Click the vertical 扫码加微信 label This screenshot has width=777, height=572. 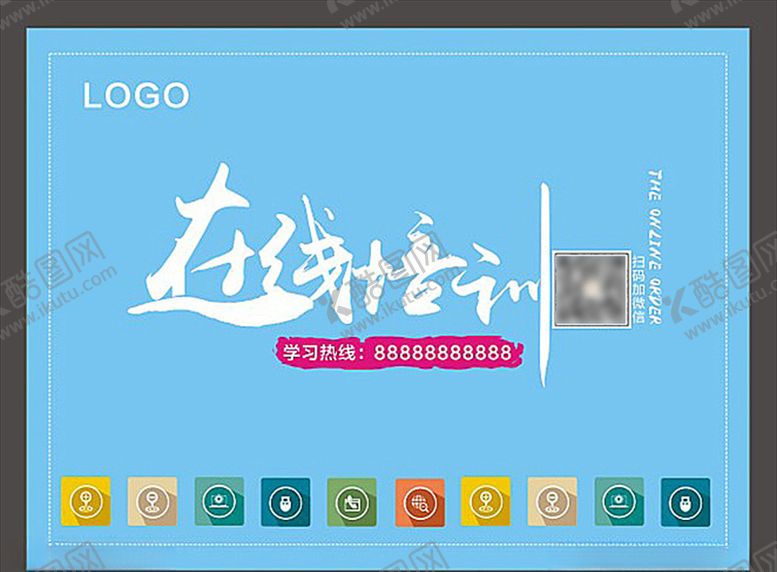(x=638, y=289)
